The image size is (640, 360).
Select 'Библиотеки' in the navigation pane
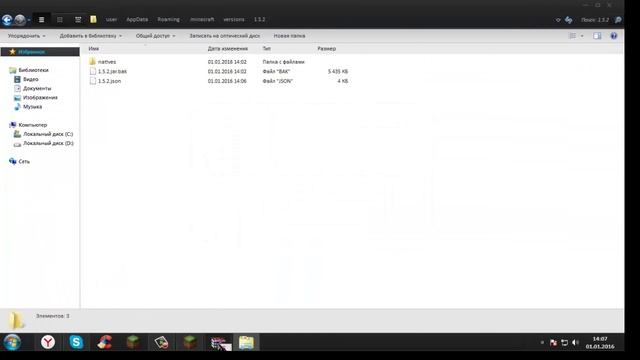pos(33,70)
